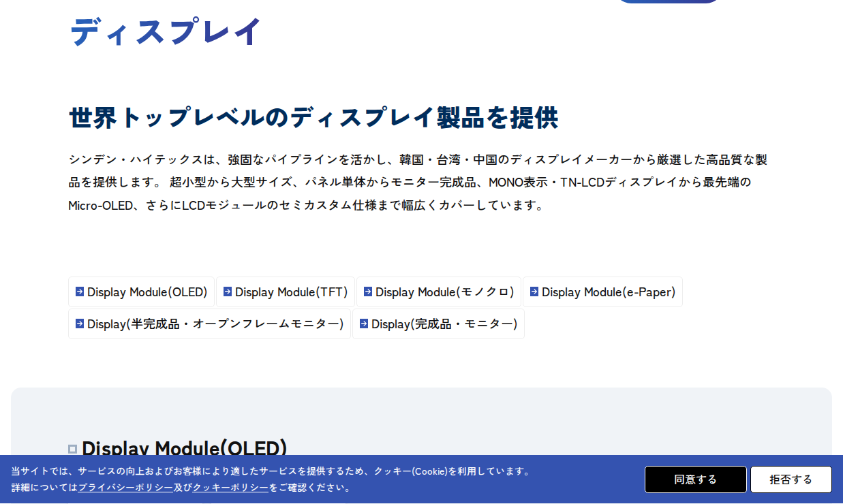Click square bullet icon before OLED section heading

(73, 449)
